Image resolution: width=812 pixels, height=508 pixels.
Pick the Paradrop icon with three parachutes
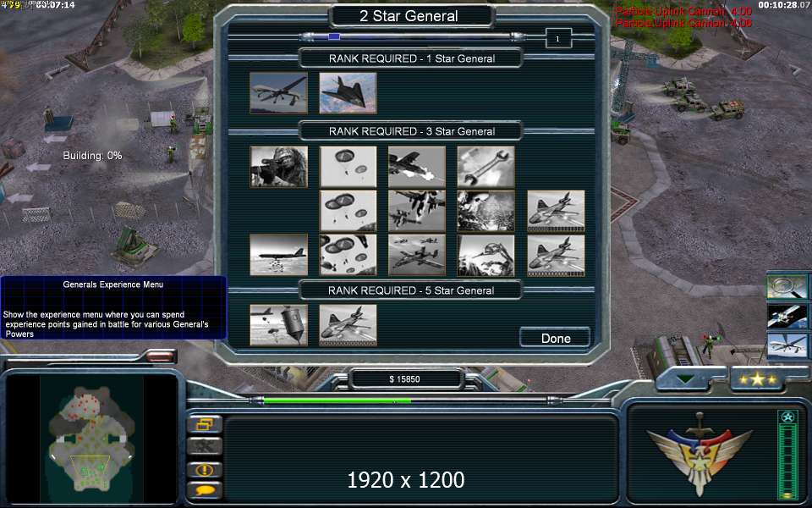[348, 211]
